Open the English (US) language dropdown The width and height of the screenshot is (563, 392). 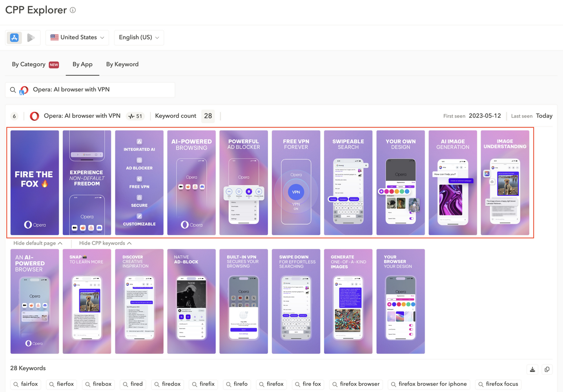point(139,38)
